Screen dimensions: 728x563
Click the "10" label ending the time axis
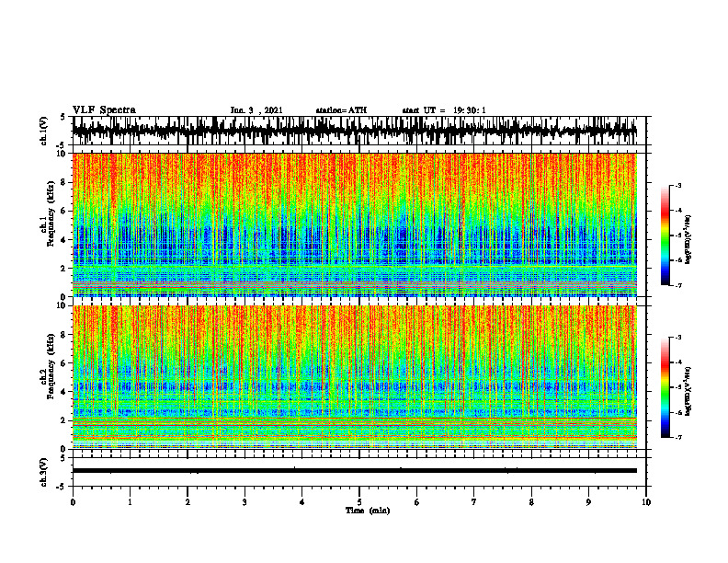(x=646, y=502)
